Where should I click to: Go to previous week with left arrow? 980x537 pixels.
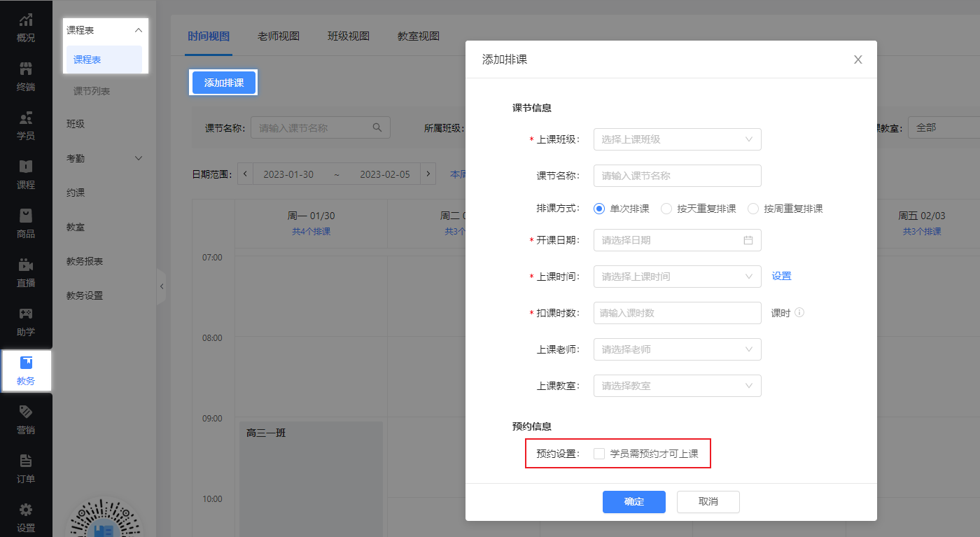[245, 174]
